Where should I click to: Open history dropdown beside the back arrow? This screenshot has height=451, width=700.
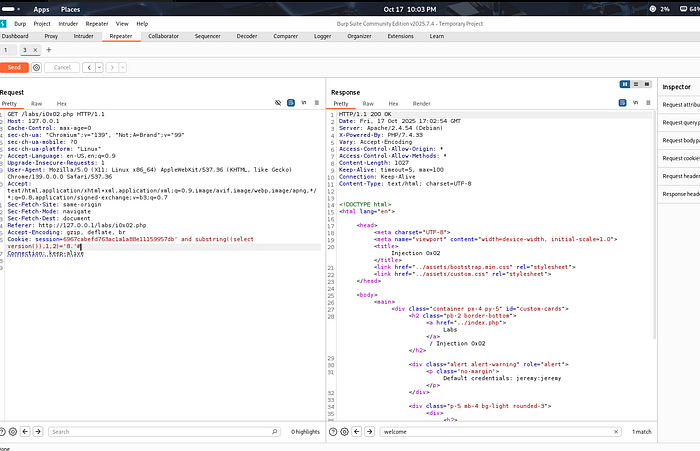[100, 67]
